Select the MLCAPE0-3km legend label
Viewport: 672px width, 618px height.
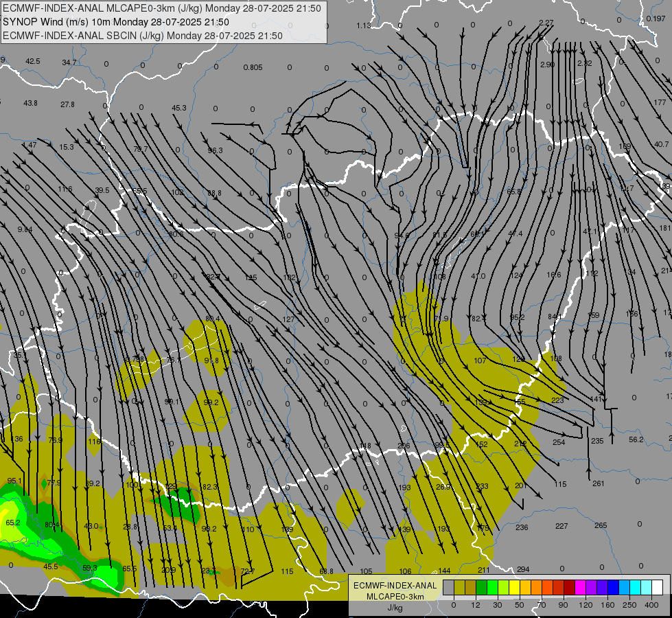[x=395, y=597]
